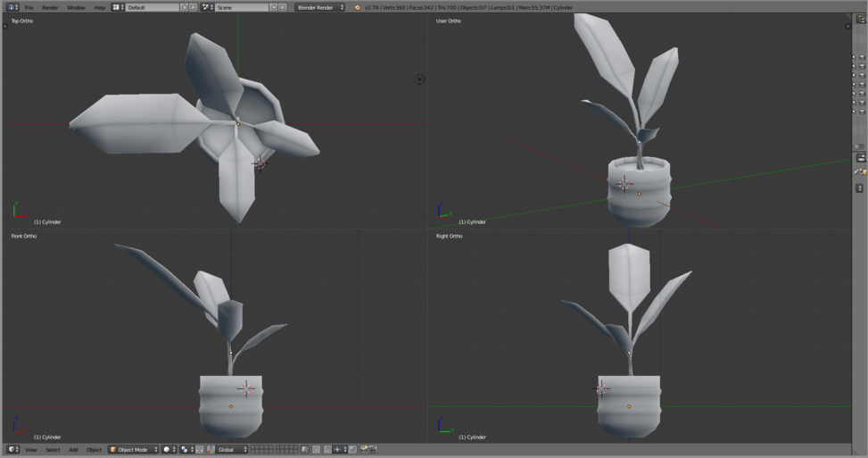Image resolution: width=868 pixels, height=458 pixels.
Task: Click the object datablock icon in Properties
Action: tap(864, 172)
